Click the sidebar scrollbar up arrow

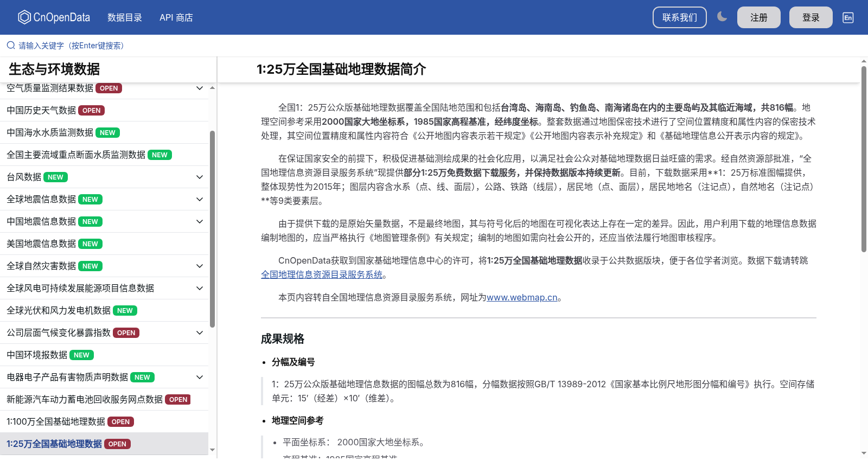click(212, 87)
